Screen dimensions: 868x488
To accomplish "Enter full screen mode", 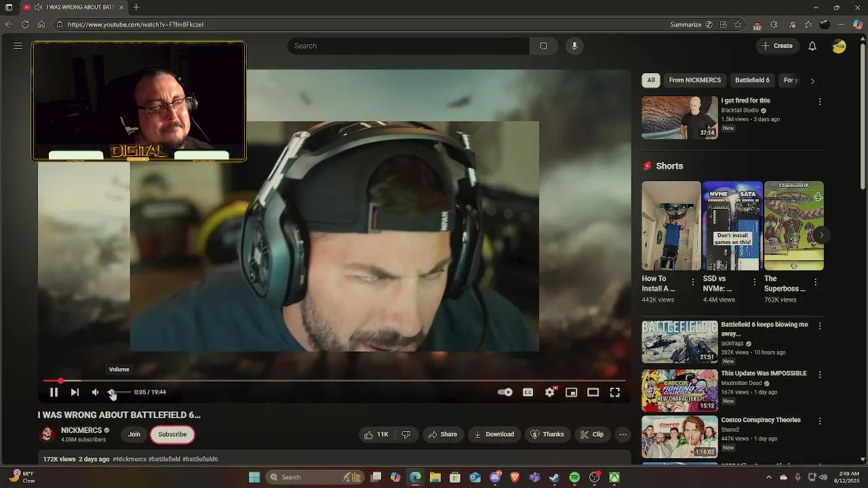I will [x=614, y=392].
